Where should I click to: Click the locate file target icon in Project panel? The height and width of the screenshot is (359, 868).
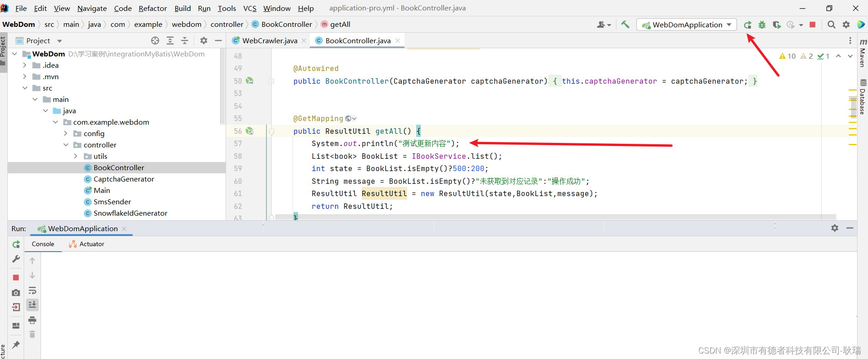[x=155, y=40]
